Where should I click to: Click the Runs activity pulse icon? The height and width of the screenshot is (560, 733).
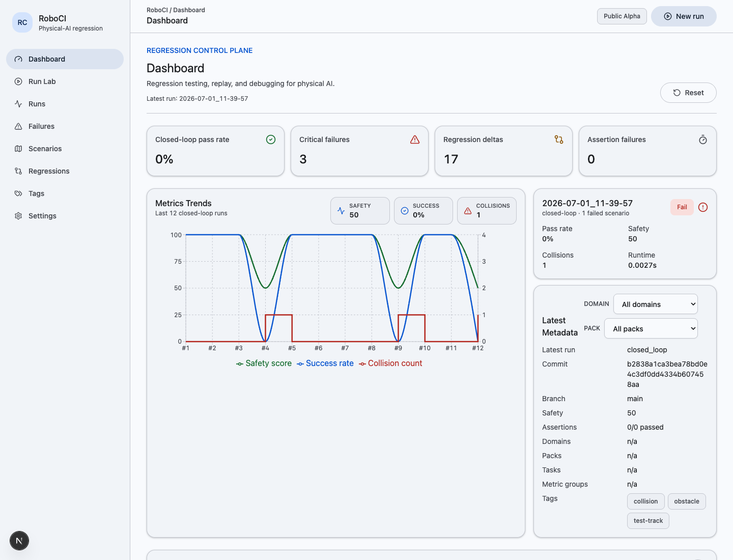pos(18,104)
